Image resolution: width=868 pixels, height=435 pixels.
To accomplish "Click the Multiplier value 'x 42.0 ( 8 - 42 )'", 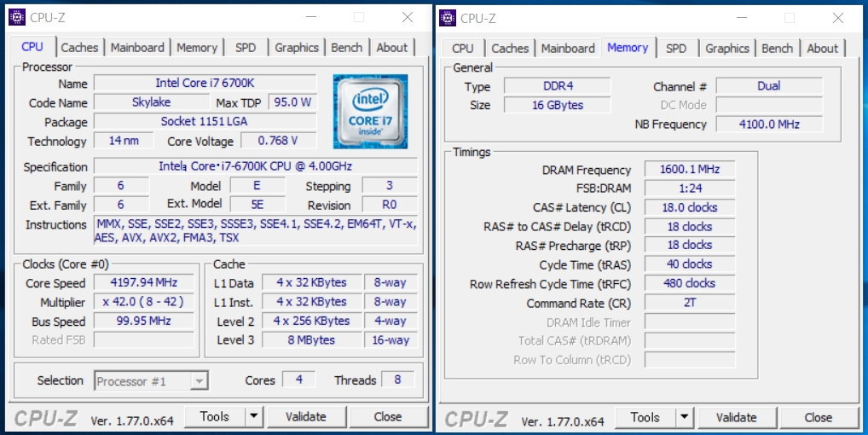I will tap(144, 302).
